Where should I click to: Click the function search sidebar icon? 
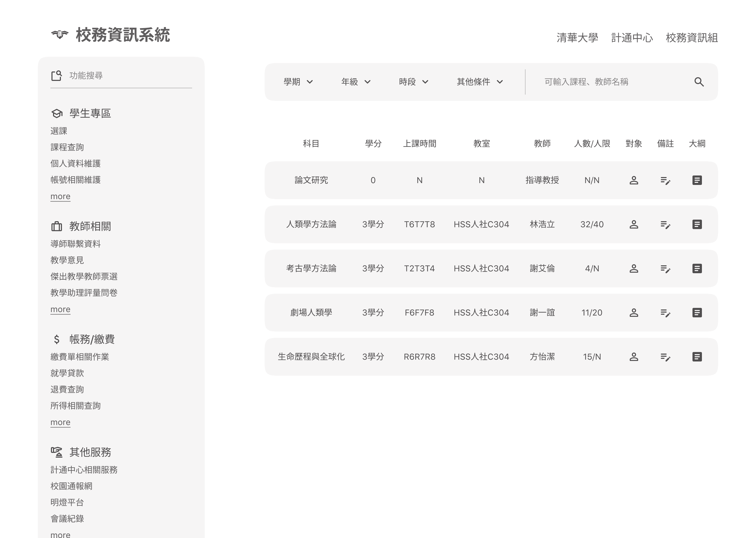[x=57, y=76]
